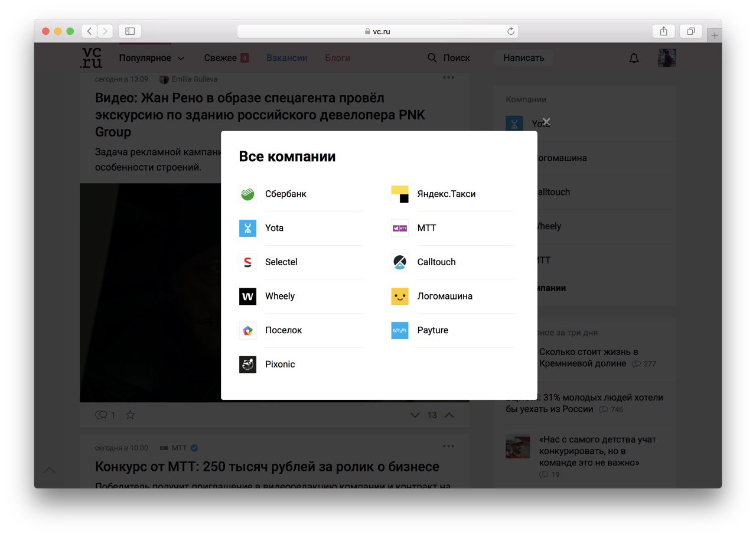Select Calltouch in the dialog list

point(436,262)
